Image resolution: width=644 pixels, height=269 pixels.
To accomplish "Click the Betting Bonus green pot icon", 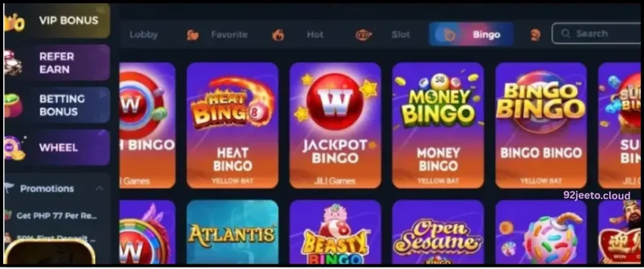I will (14, 105).
